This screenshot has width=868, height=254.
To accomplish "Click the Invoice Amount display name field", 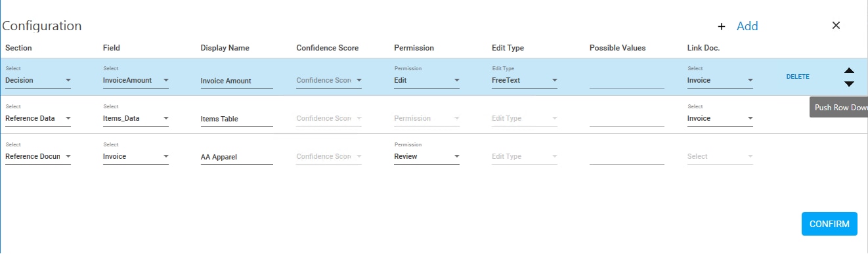I will [236, 81].
